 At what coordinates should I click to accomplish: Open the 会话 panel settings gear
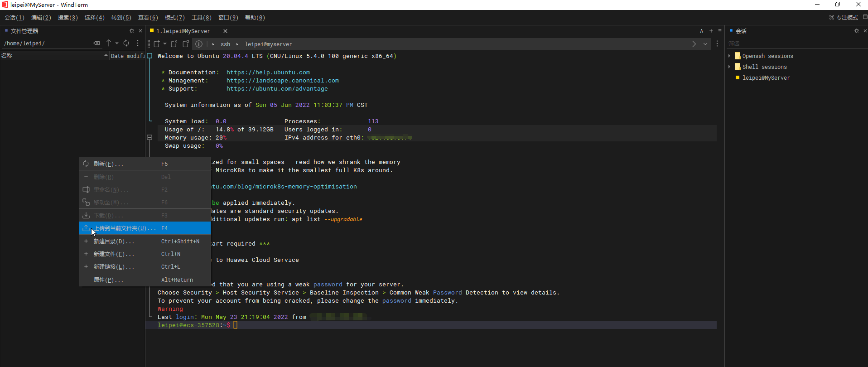pos(857,31)
